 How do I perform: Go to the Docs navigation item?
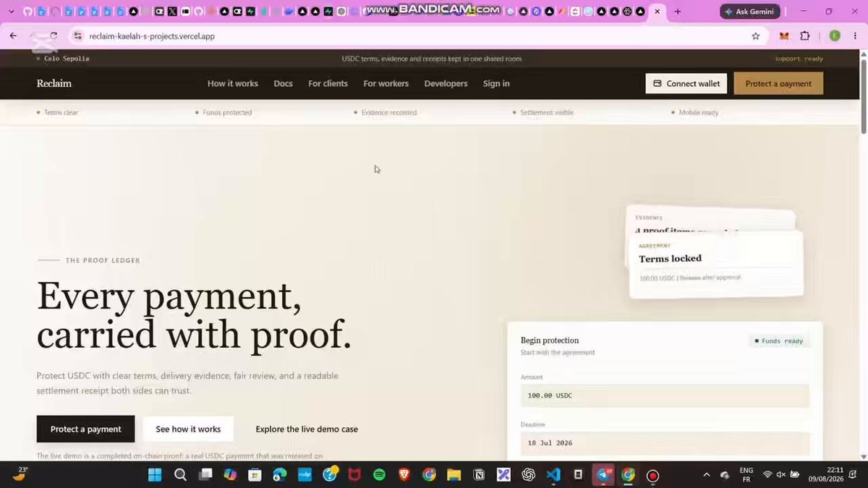point(283,84)
